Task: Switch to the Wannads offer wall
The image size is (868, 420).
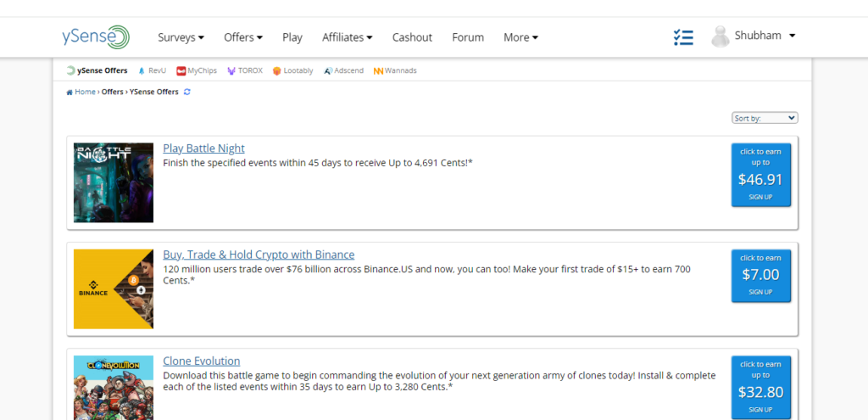Action: tap(395, 71)
